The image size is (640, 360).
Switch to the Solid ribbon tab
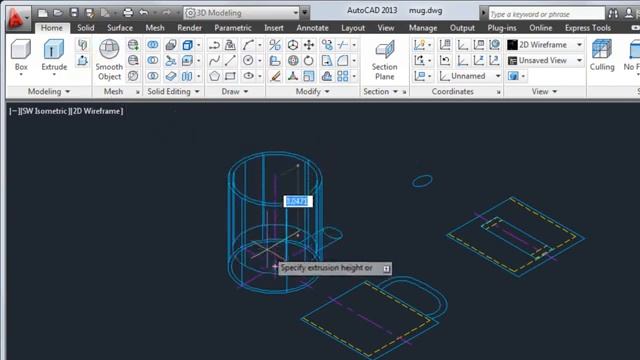[86, 28]
